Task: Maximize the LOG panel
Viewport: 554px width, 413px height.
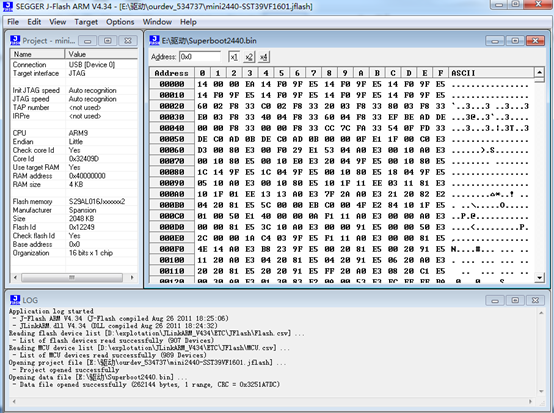Action: (515, 300)
